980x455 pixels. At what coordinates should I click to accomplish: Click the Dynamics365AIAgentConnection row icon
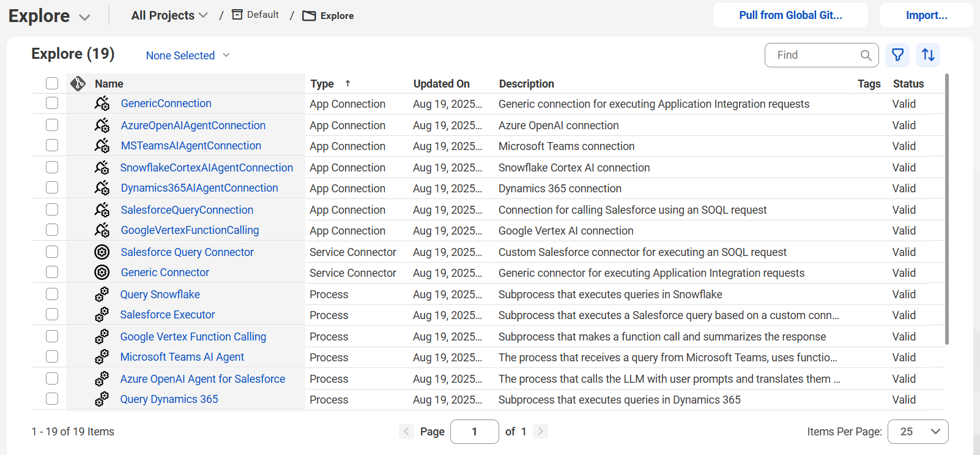coord(102,188)
